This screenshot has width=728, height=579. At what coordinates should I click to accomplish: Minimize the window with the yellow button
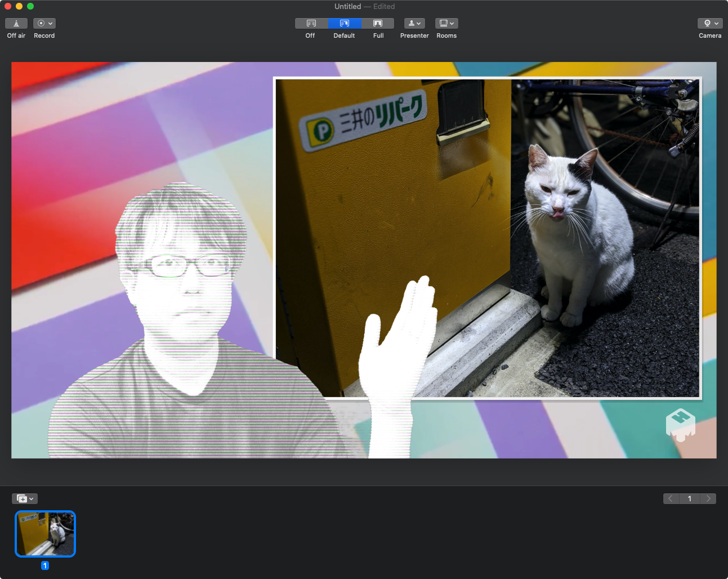point(19,6)
